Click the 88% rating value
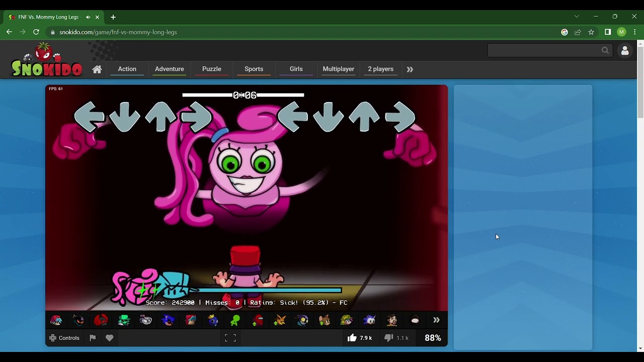The height and width of the screenshot is (362, 644). (433, 338)
